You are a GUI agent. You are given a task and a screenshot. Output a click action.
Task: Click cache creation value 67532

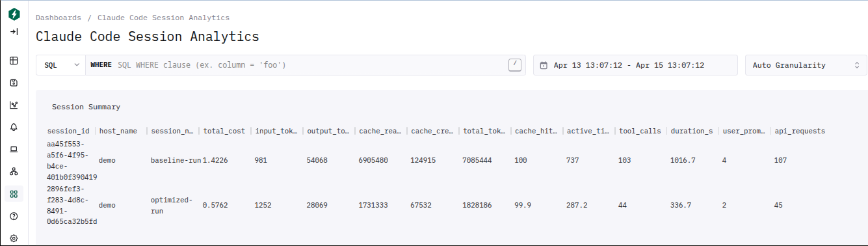pos(421,205)
